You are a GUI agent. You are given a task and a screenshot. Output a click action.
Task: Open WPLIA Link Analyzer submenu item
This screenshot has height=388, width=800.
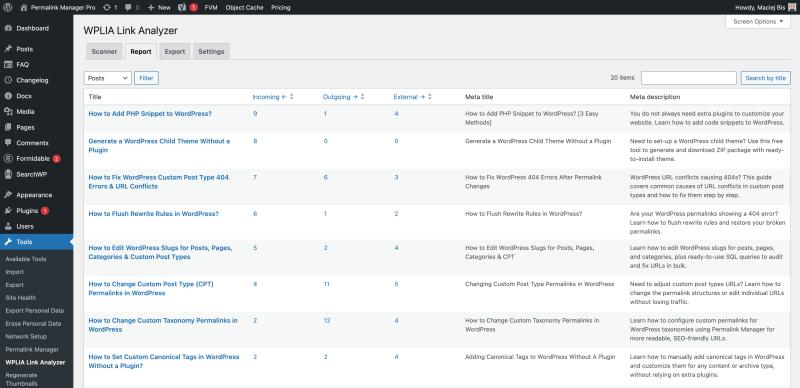[35, 362]
